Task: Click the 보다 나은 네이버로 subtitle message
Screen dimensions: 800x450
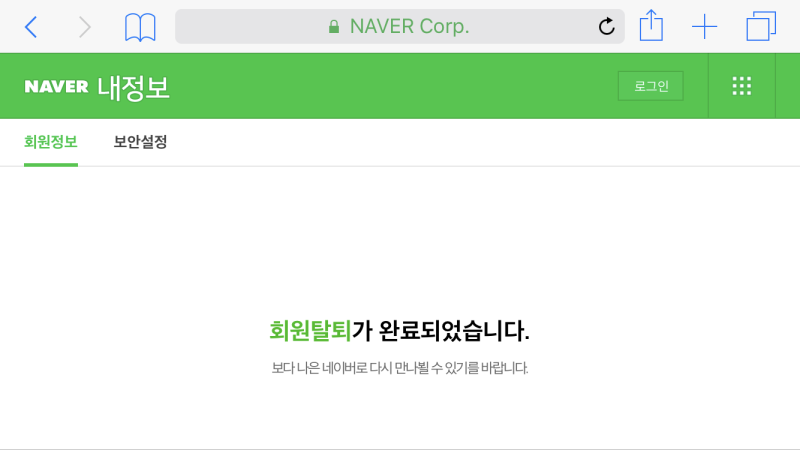Action: (399, 368)
